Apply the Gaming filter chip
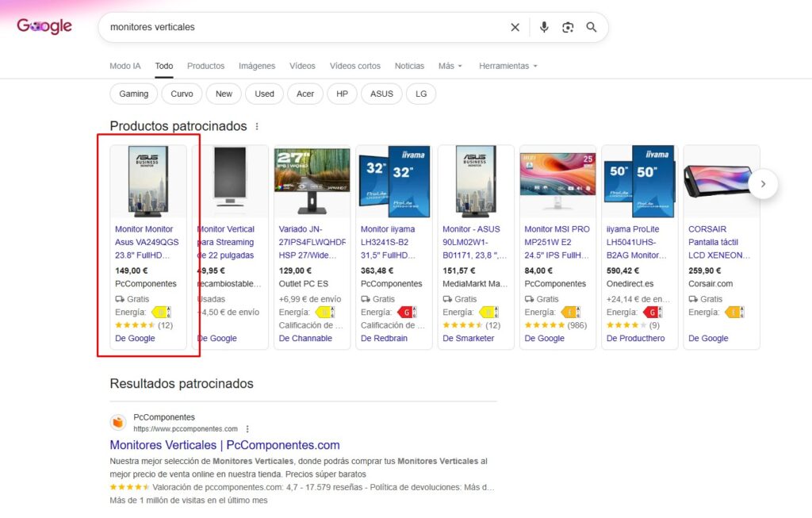Image resolution: width=812 pixels, height=518 pixels. 133,94
